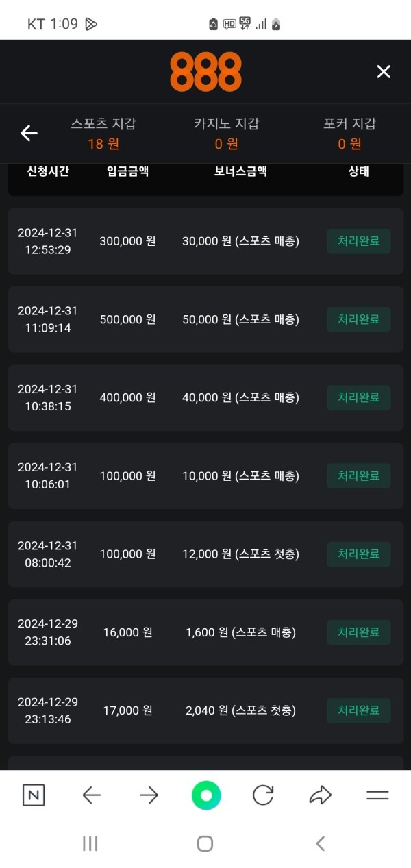The height and width of the screenshot is (868, 411).
Task: Tap the back arrow above the deposit list
Action: 29,133
